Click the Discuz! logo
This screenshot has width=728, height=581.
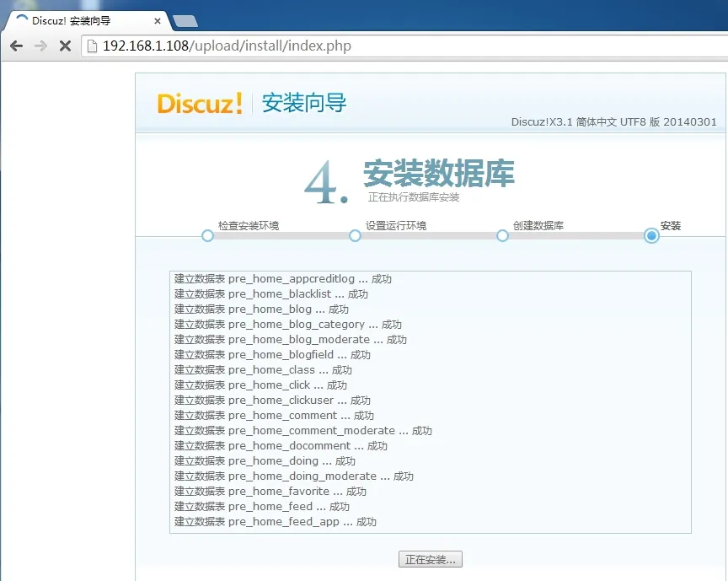click(200, 103)
